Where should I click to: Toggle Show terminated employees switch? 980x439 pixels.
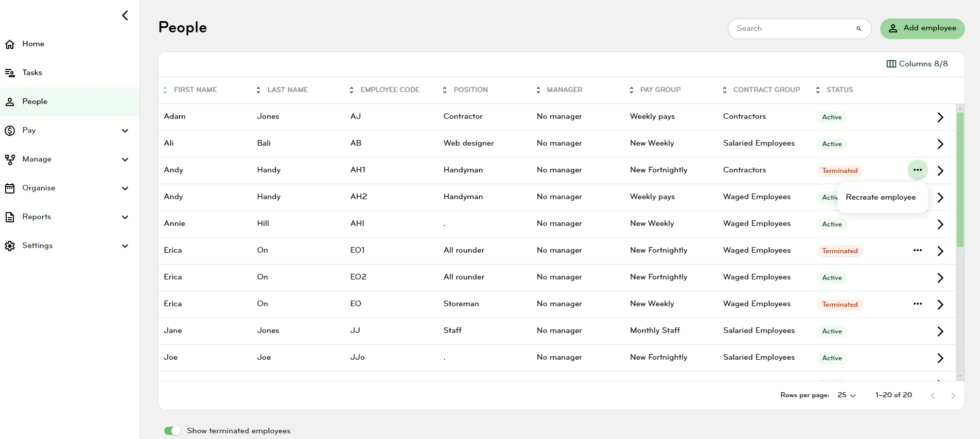pyautogui.click(x=172, y=431)
